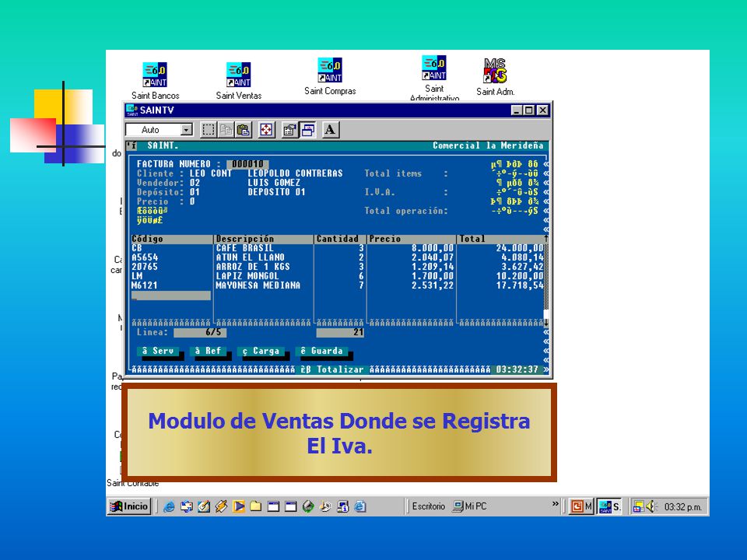Switch to the PowerPoint taskbar button

click(581, 506)
